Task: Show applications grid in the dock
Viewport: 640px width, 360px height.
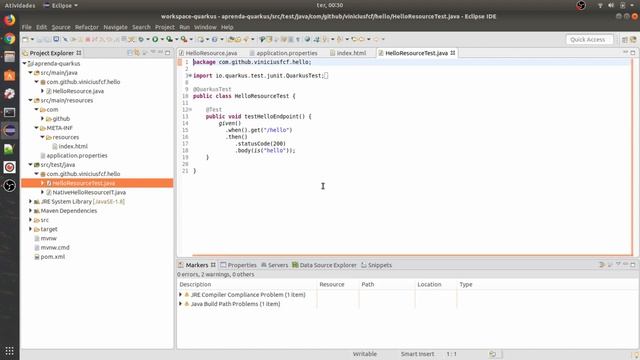Action: tap(9, 351)
